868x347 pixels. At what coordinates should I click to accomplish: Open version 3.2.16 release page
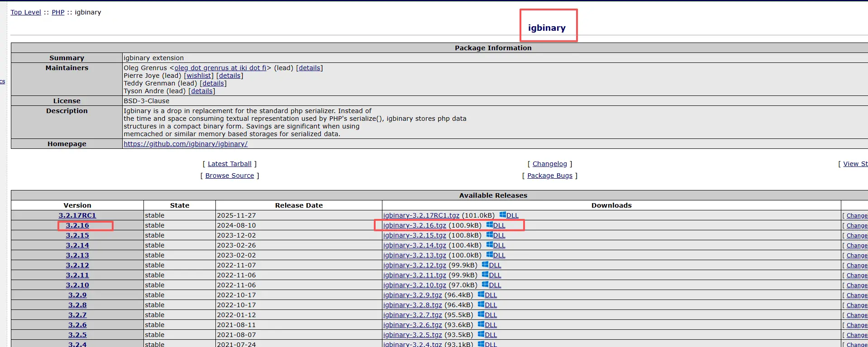tap(77, 225)
